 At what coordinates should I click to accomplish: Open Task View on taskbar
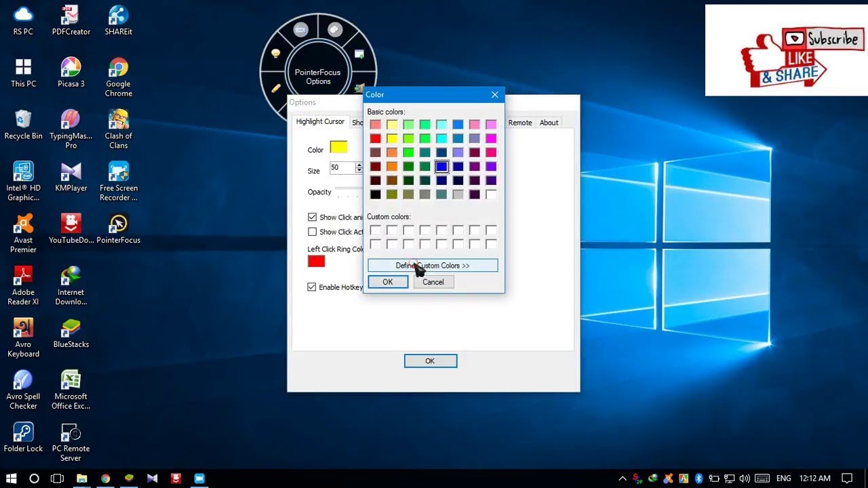58,479
